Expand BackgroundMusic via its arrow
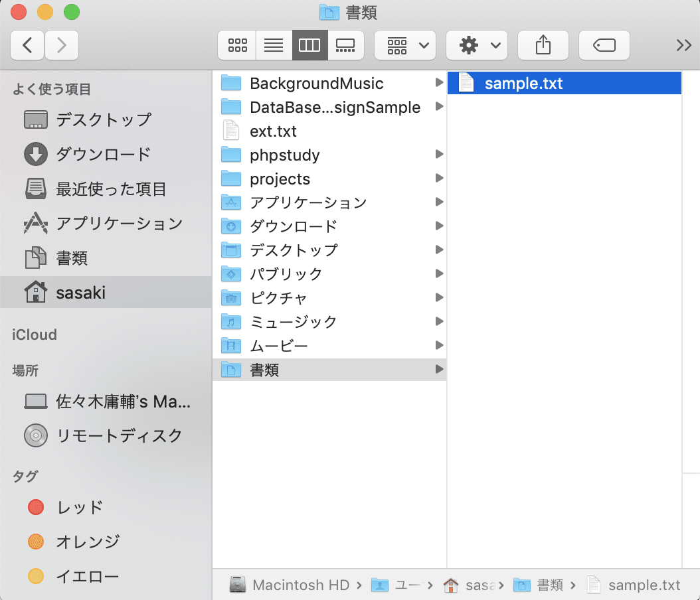Image resolution: width=700 pixels, height=600 pixels. point(439,82)
